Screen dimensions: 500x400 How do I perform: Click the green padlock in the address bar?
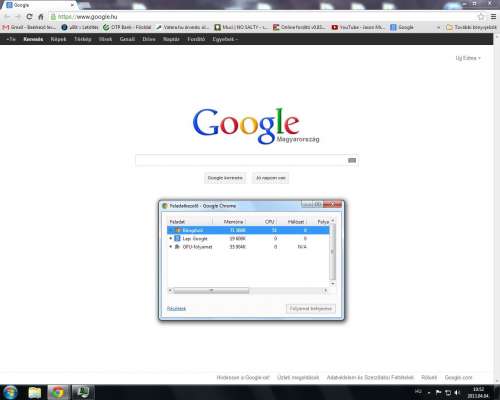53,17
